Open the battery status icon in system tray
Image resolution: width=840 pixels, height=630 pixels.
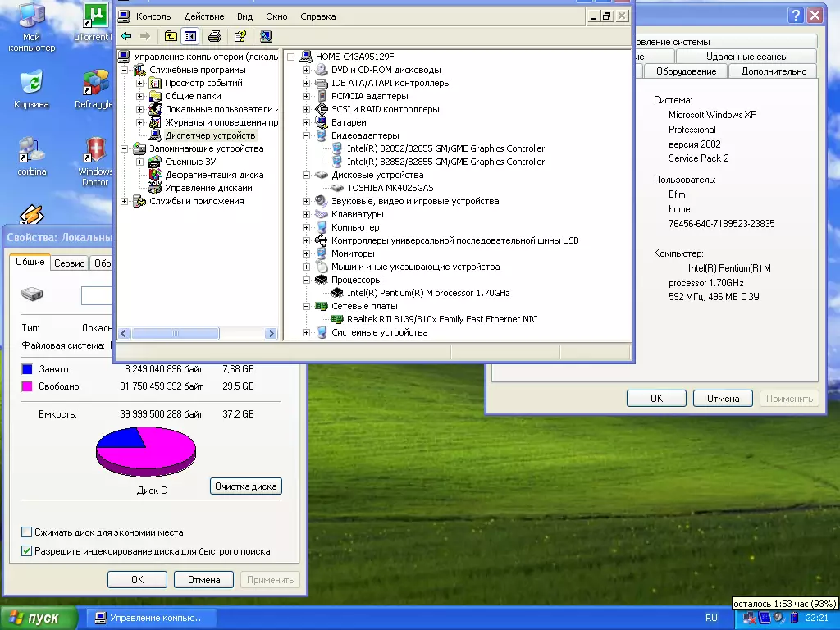coord(794,618)
